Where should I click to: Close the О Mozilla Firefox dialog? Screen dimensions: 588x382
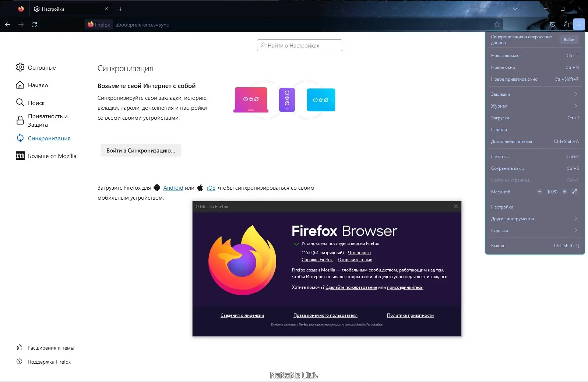pyautogui.click(x=456, y=206)
